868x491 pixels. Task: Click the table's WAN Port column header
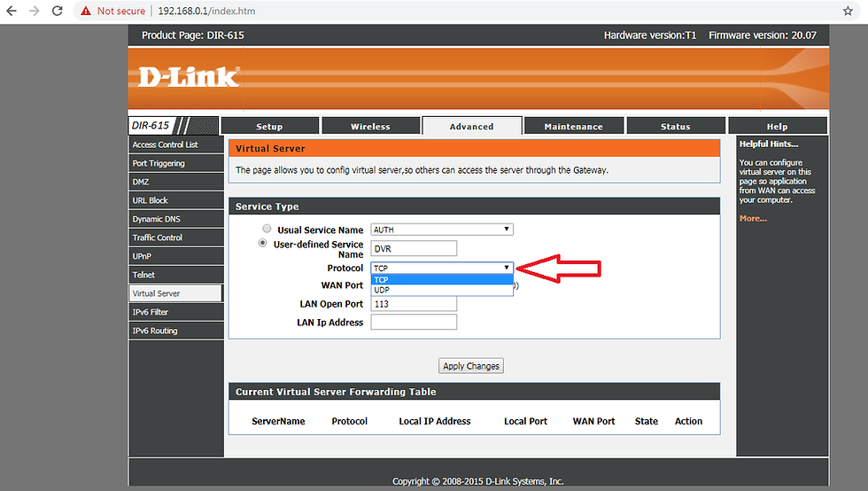594,421
